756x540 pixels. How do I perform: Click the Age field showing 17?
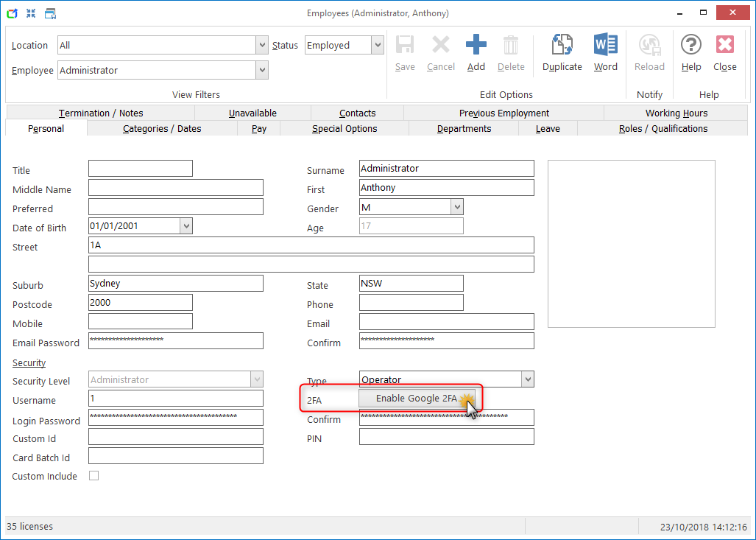coord(411,226)
